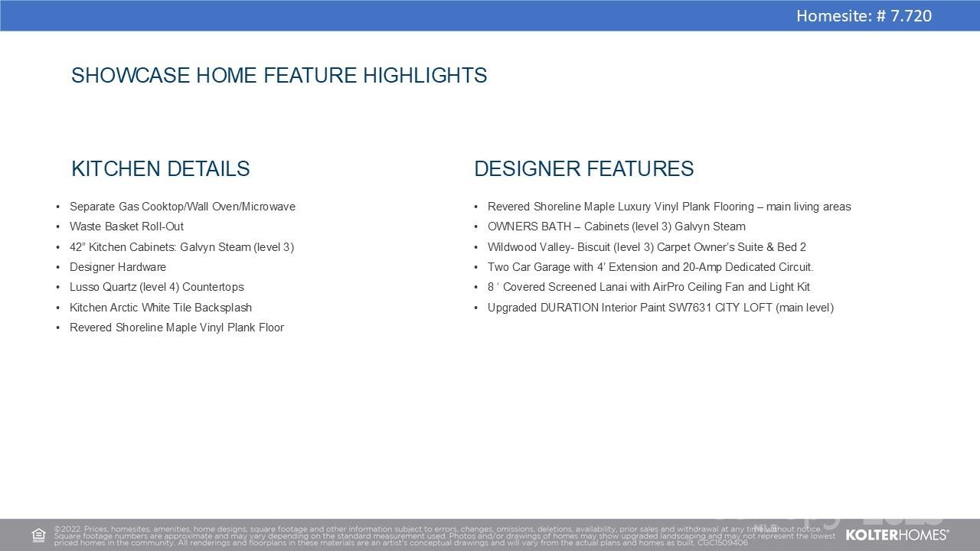Select the Designer Features heading
This screenshot has width=980, height=551.
583,168
